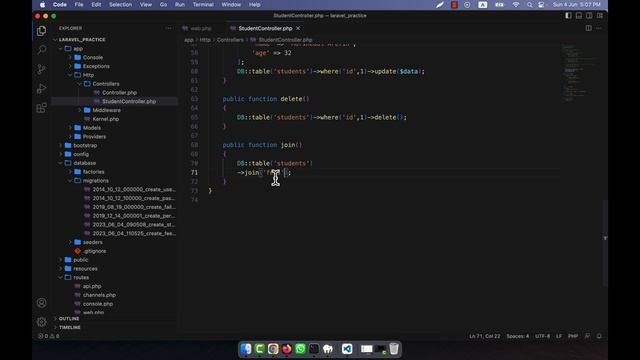Open Controller.php in the explorer
The width and height of the screenshot is (640, 360).
tap(120, 93)
